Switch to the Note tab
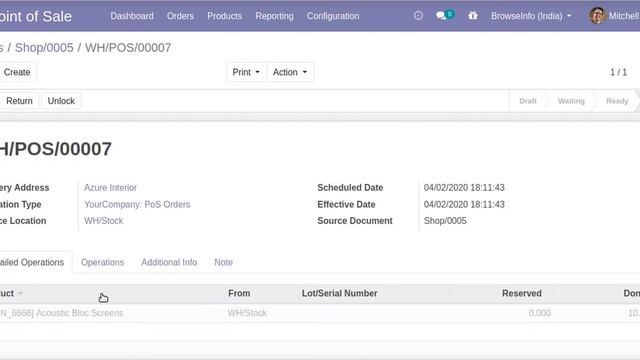 click(x=223, y=262)
